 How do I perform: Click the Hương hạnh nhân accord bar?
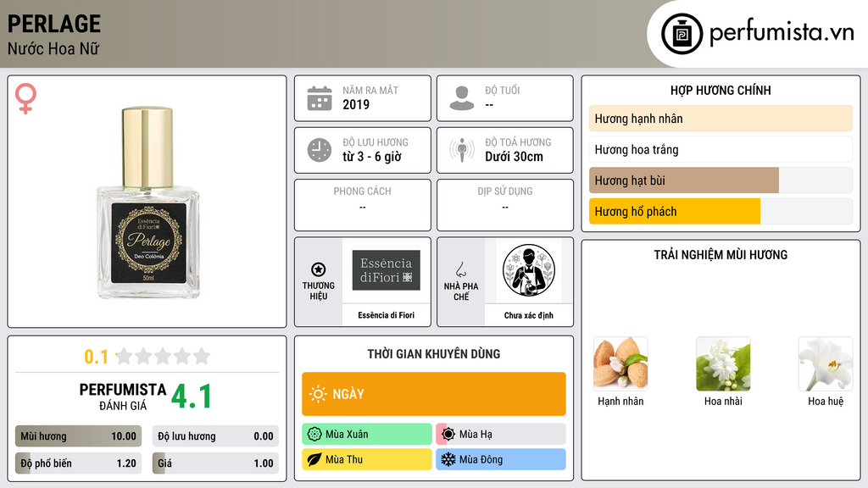pyautogui.click(x=721, y=119)
